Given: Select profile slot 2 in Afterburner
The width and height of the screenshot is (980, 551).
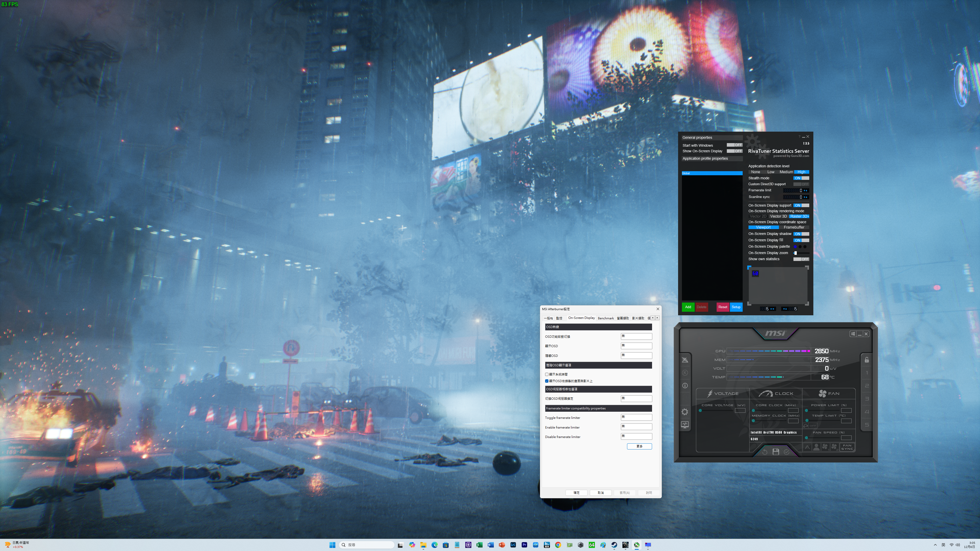Looking at the screenshot, I should [x=867, y=386].
